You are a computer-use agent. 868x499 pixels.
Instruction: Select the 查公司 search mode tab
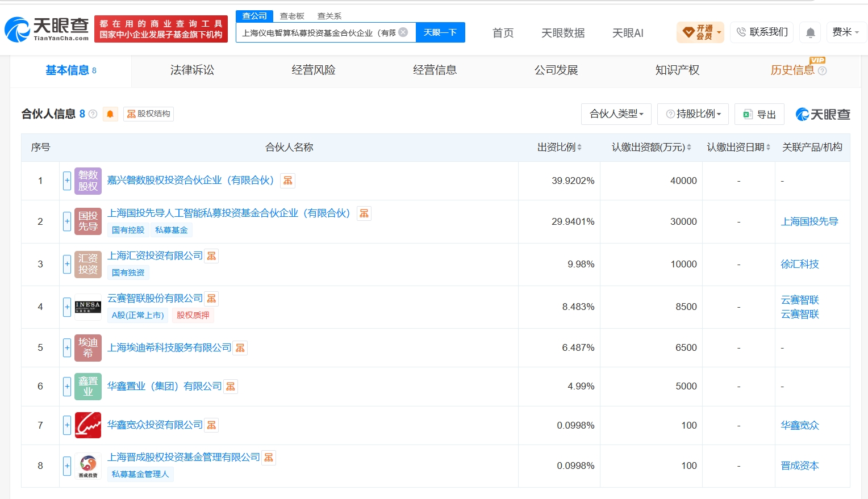tap(254, 16)
